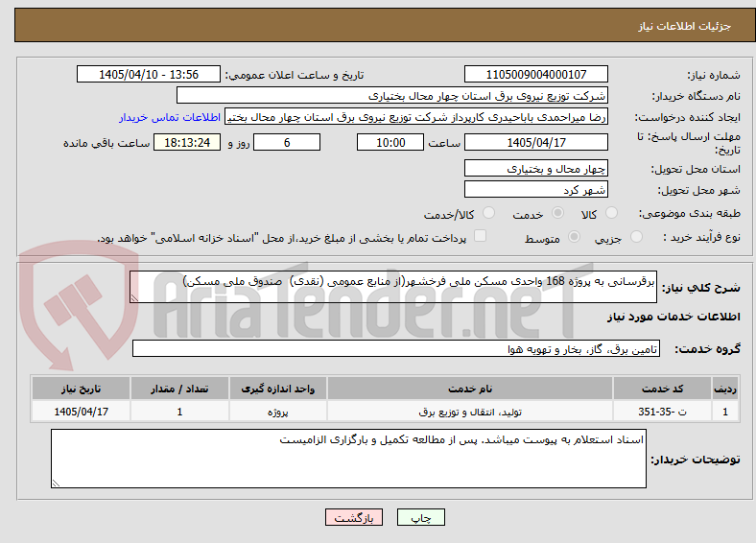Click the delivery province field چهار محال و بختیاری
The height and width of the screenshot is (543, 756).
pyautogui.click(x=536, y=168)
